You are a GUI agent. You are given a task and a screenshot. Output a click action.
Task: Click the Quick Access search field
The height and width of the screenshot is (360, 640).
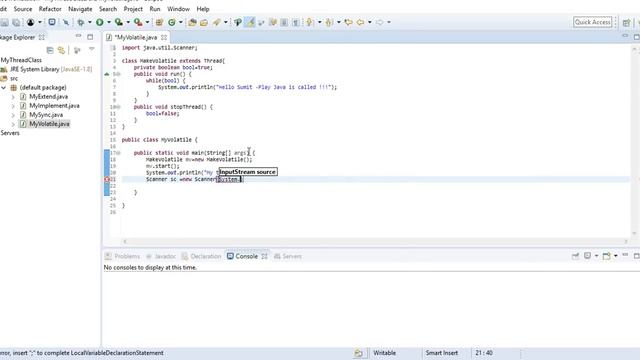click(593, 22)
